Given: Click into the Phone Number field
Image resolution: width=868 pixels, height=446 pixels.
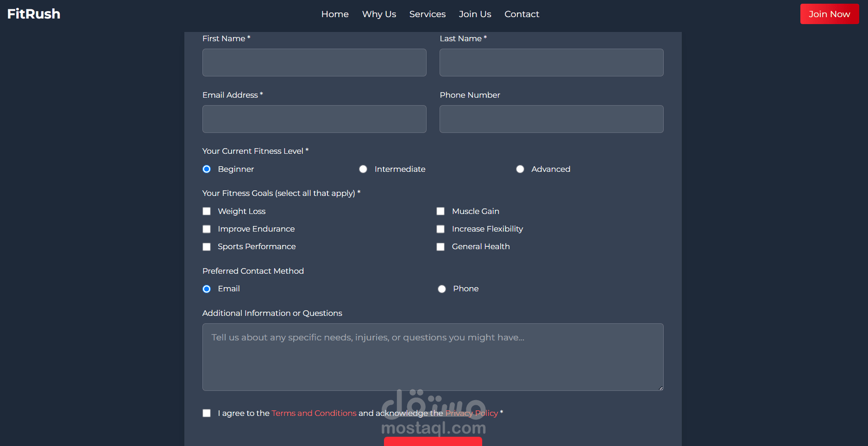Looking at the screenshot, I should pos(551,119).
